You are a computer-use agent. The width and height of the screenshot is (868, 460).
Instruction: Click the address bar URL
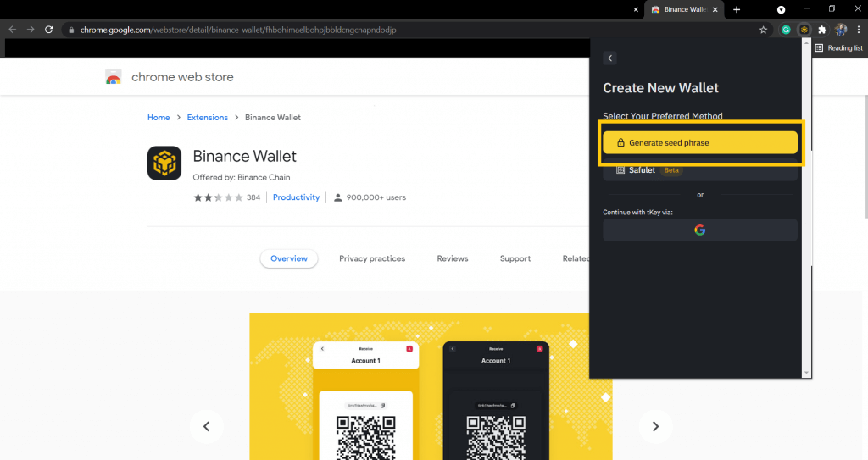(x=238, y=30)
